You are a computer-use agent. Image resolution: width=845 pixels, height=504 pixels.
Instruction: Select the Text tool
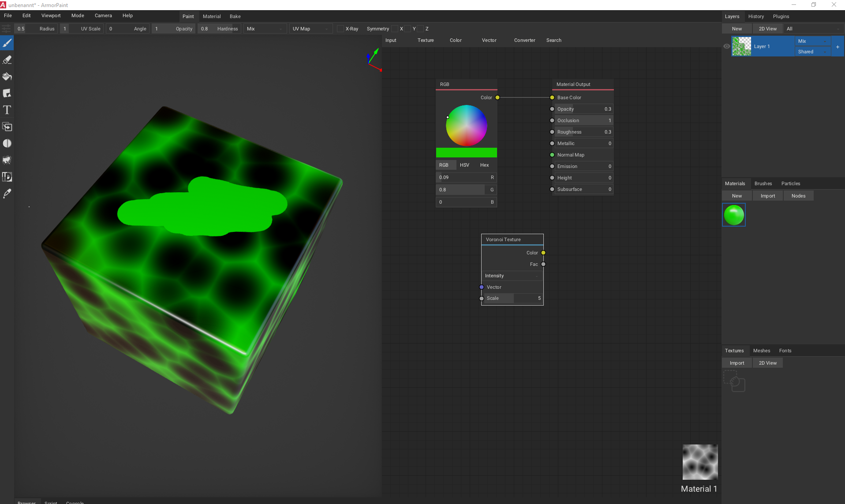(x=7, y=110)
